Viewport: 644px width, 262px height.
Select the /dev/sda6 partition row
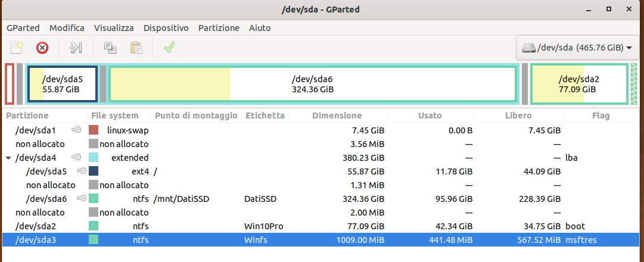(322, 199)
